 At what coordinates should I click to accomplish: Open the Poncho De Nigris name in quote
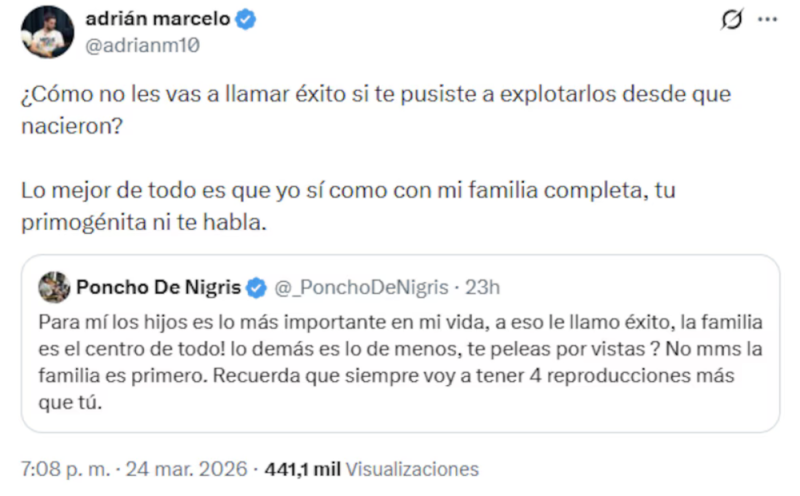158,288
